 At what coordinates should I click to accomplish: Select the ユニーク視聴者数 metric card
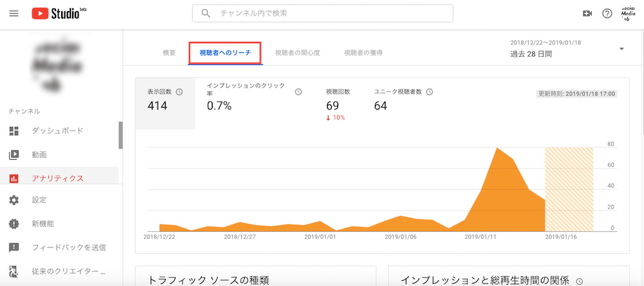tap(403, 104)
